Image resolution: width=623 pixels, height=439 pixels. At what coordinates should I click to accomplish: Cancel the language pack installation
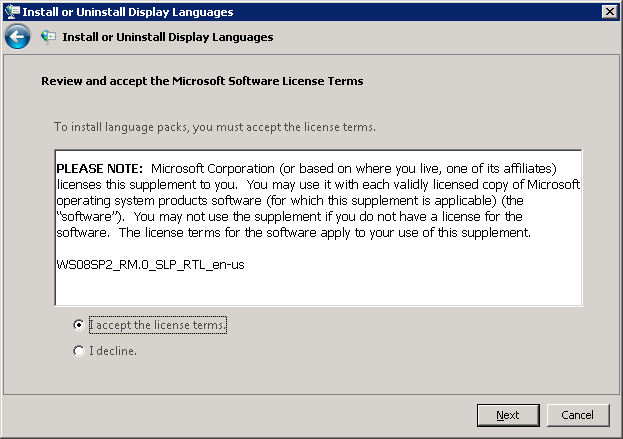[x=578, y=415]
